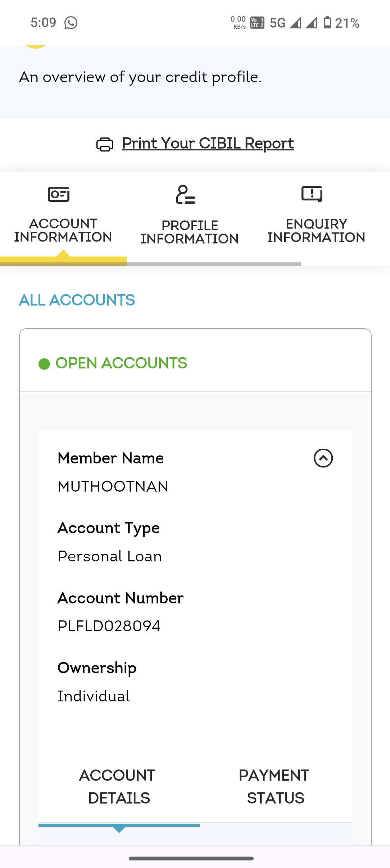Open the Print Your CIBIL Report link
Viewport: 390px width, 868px height.
tap(208, 143)
